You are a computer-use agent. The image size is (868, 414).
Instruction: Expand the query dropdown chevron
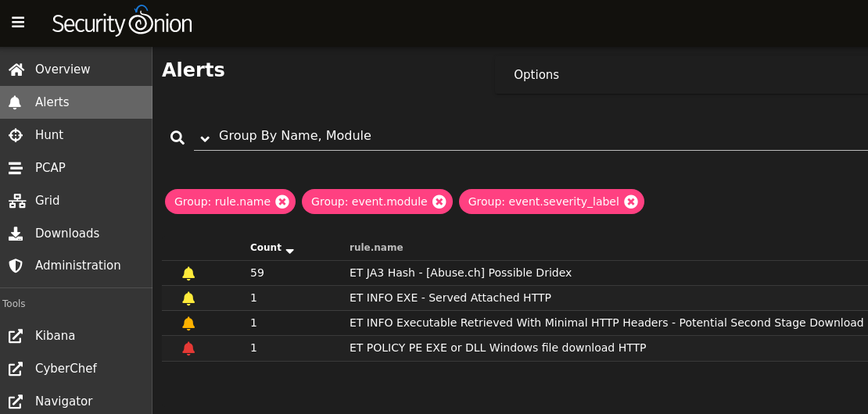point(205,138)
